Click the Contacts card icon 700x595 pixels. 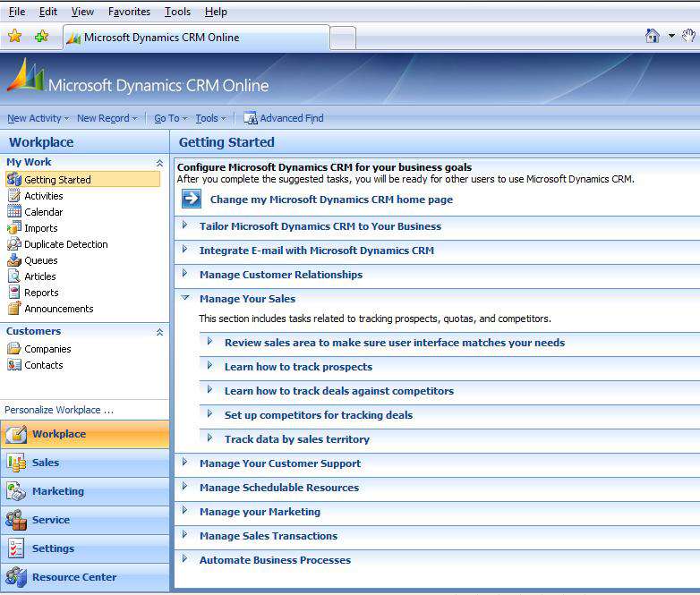point(14,365)
